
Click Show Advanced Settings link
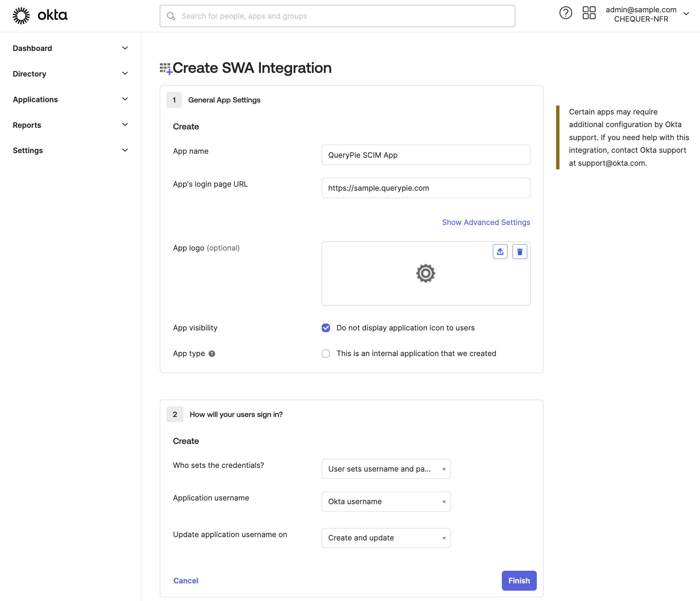pos(486,222)
